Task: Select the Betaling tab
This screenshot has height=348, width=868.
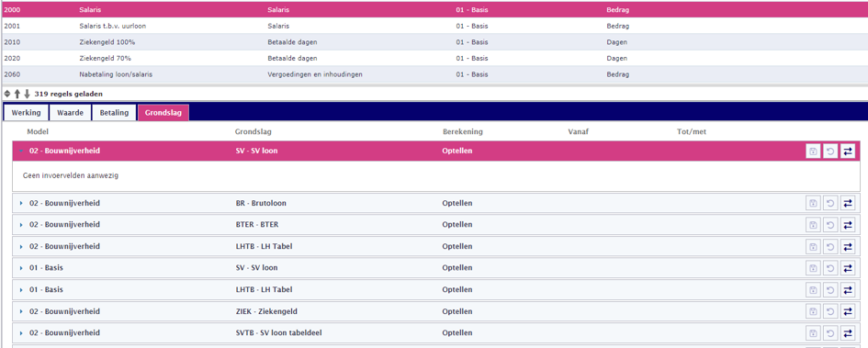Action: click(114, 112)
